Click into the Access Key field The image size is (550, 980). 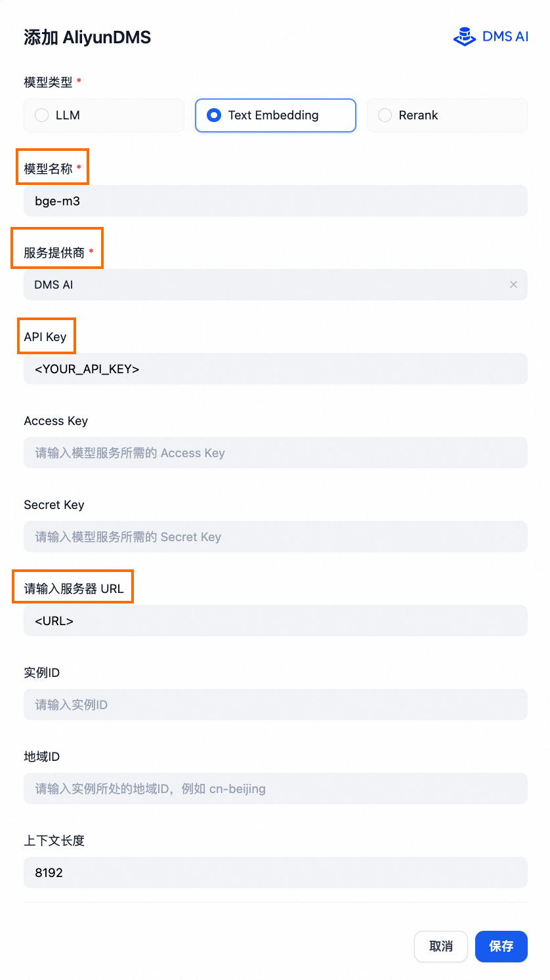(x=276, y=453)
